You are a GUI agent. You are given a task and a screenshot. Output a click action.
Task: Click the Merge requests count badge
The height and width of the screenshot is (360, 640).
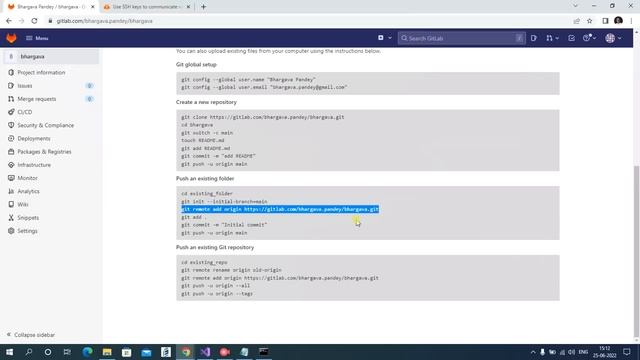[89, 99]
